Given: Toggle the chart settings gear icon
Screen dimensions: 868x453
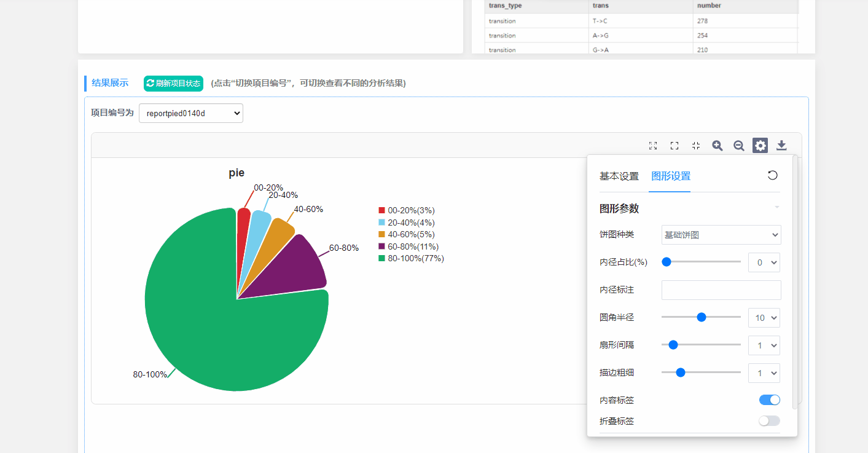Looking at the screenshot, I should 760,146.
